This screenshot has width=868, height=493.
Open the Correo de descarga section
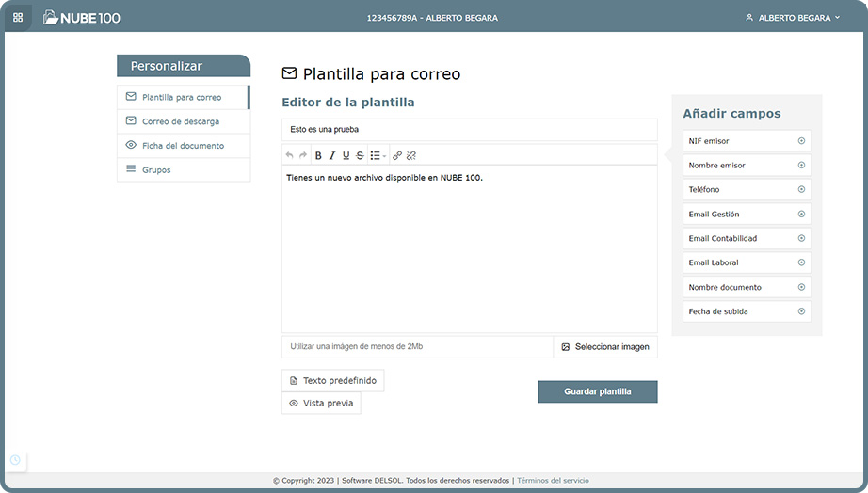coord(181,121)
